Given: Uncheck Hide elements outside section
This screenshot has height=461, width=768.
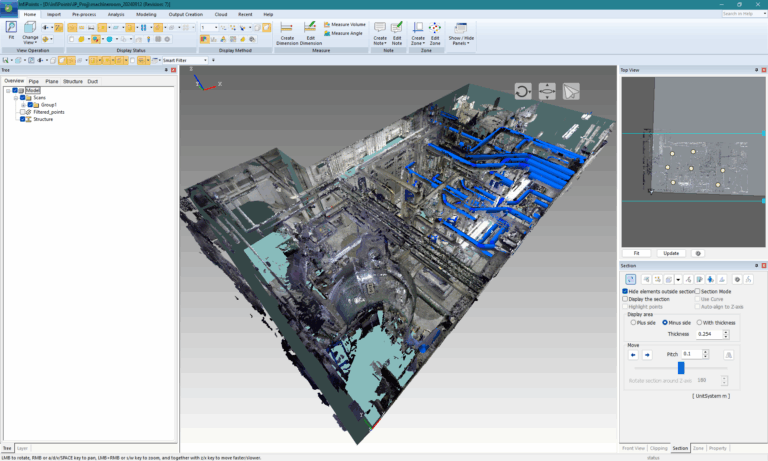Looking at the screenshot, I should pos(625,291).
